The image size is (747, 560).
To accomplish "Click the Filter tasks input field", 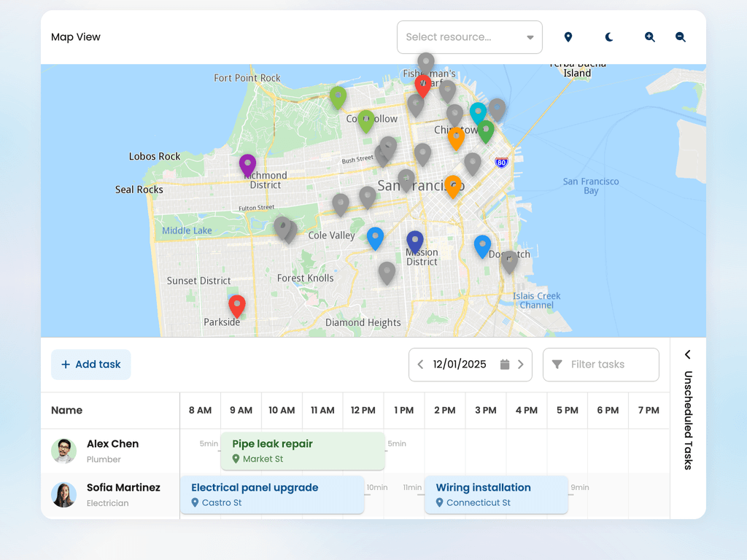I will 601,365.
